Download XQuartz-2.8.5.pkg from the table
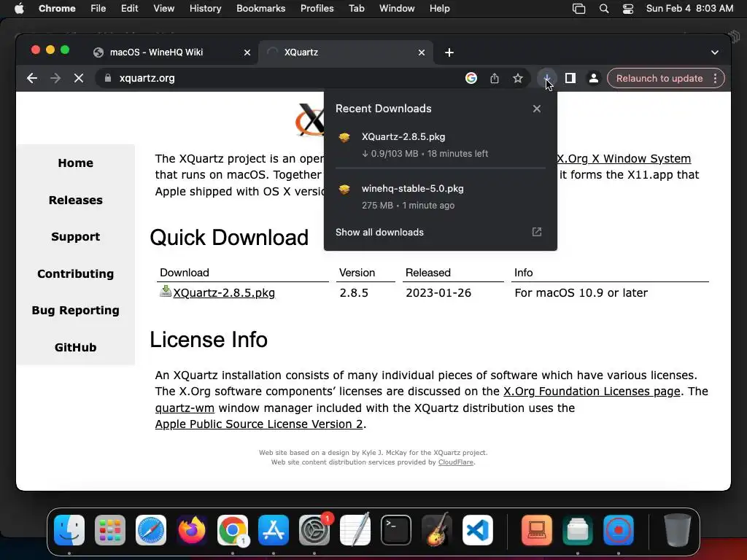Screen dimensions: 747x560 point(224,293)
